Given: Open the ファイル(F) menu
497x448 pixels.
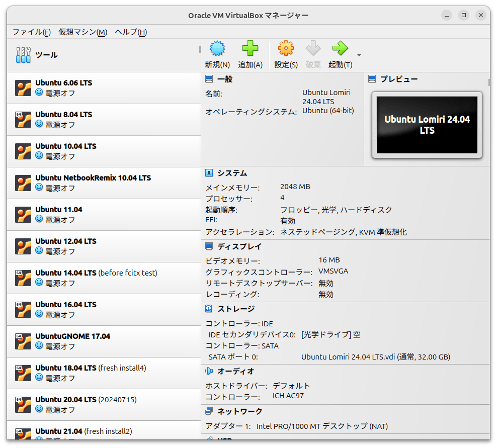Looking at the screenshot, I should pyautogui.click(x=32, y=32).
